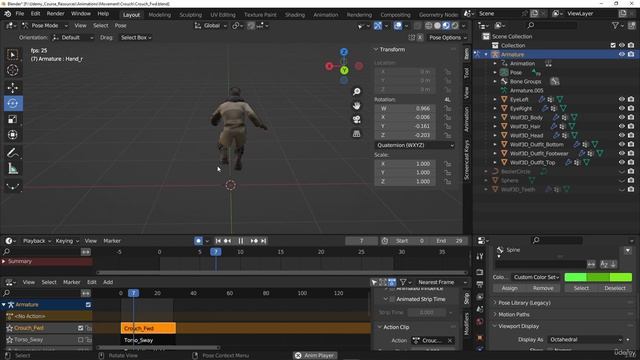Click the Y axis on navigation gizmo
Screen dimensions: 640x360
coord(344,70)
